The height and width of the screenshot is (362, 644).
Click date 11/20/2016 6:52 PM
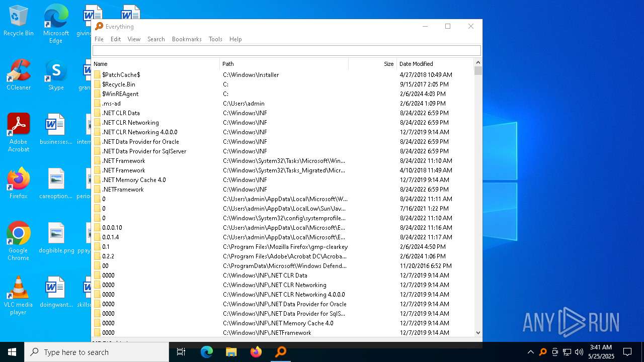pos(426,266)
